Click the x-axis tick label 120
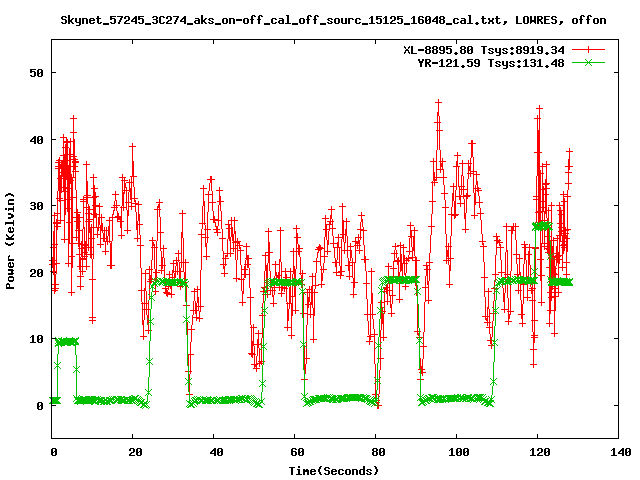This screenshot has width=640, height=480. [x=540, y=452]
